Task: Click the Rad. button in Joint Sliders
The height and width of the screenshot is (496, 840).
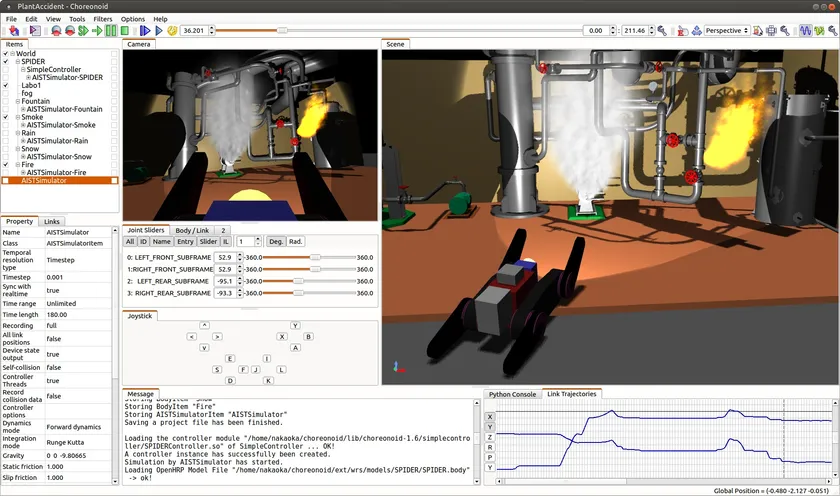Action: (296, 241)
